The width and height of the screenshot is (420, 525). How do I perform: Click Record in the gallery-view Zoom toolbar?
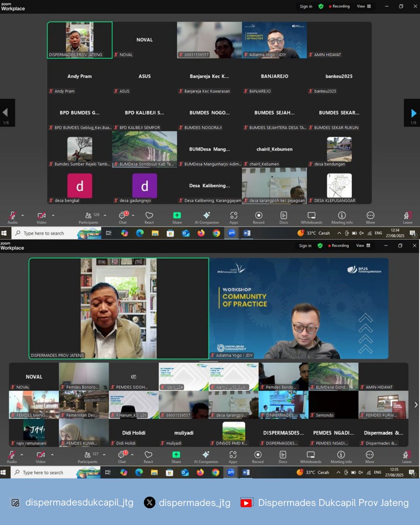[x=259, y=217]
